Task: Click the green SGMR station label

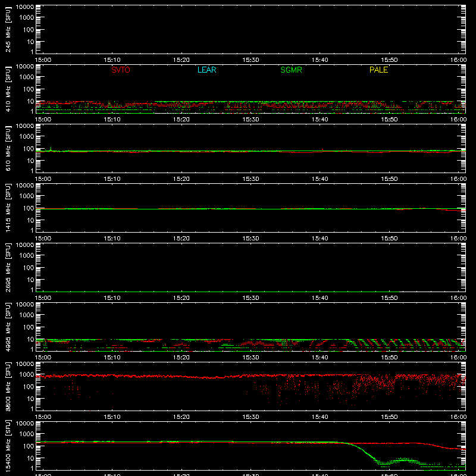Action: tap(291, 70)
